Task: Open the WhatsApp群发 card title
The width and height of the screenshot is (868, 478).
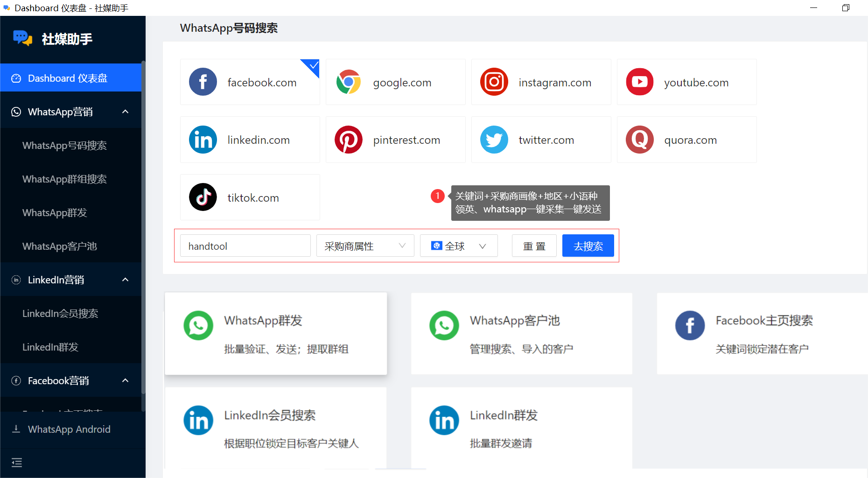Action: [263, 321]
